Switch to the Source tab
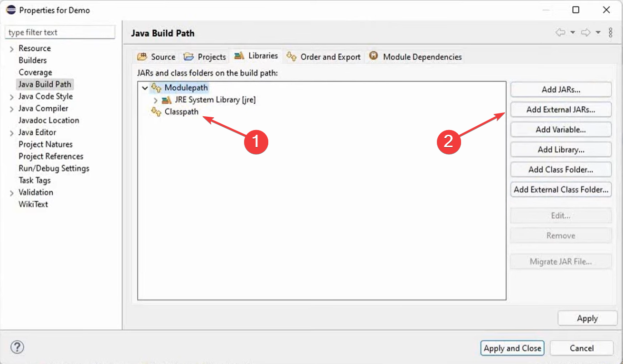The width and height of the screenshot is (623, 364). pyautogui.click(x=157, y=57)
